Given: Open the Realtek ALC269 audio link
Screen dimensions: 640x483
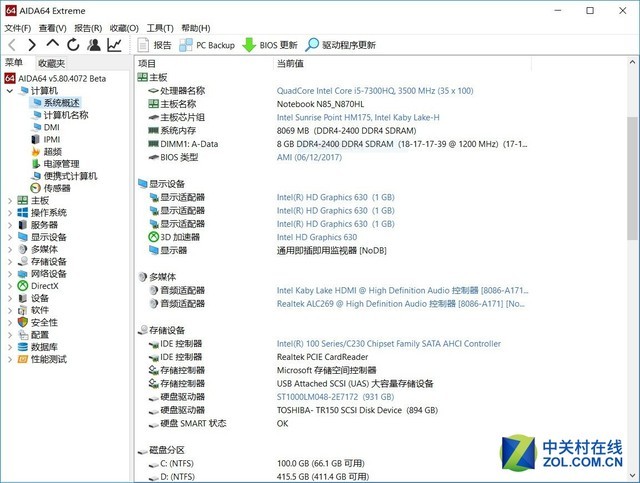Looking at the screenshot, I should [x=400, y=304].
